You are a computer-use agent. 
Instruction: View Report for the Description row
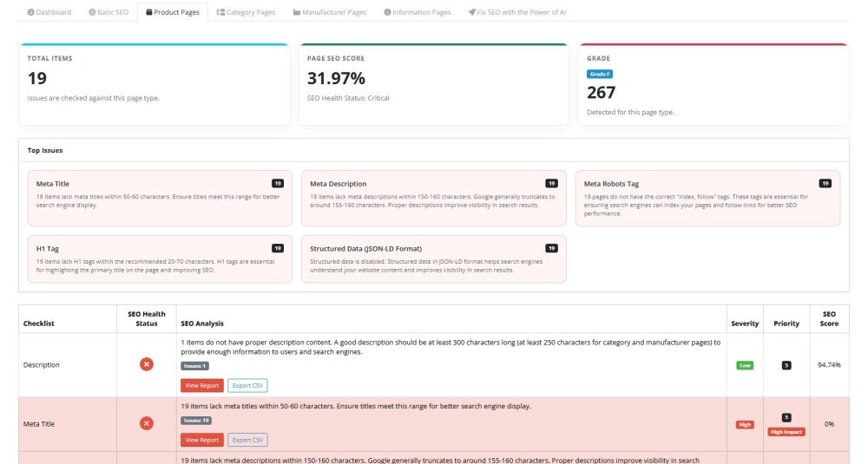pos(201,385)
